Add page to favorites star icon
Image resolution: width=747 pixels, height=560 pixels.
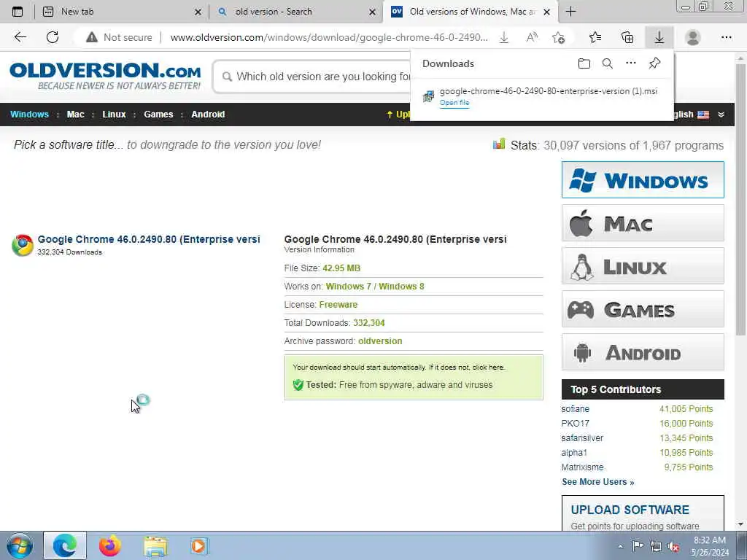point(558,37)
